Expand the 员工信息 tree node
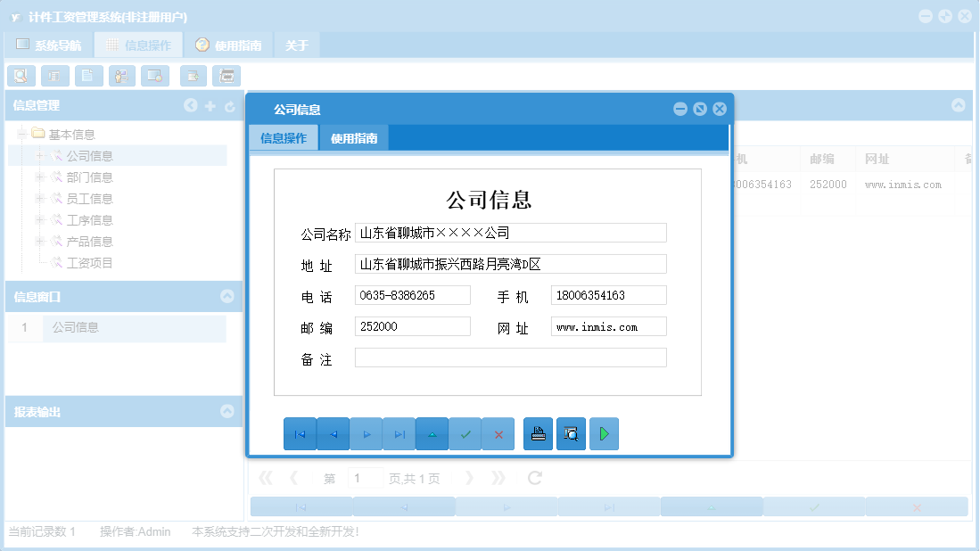This screenshot has width=980, height=551. (40, 198)
